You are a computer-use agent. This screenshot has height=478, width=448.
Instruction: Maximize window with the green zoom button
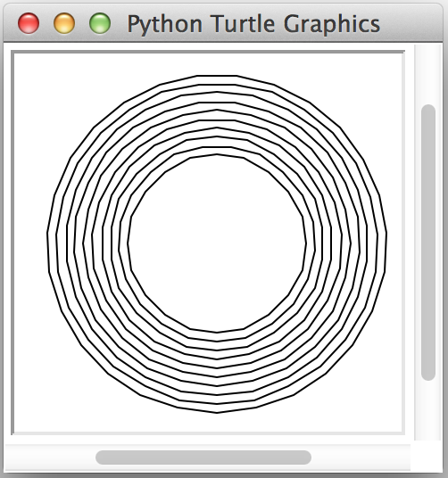(x=100, y=23)
